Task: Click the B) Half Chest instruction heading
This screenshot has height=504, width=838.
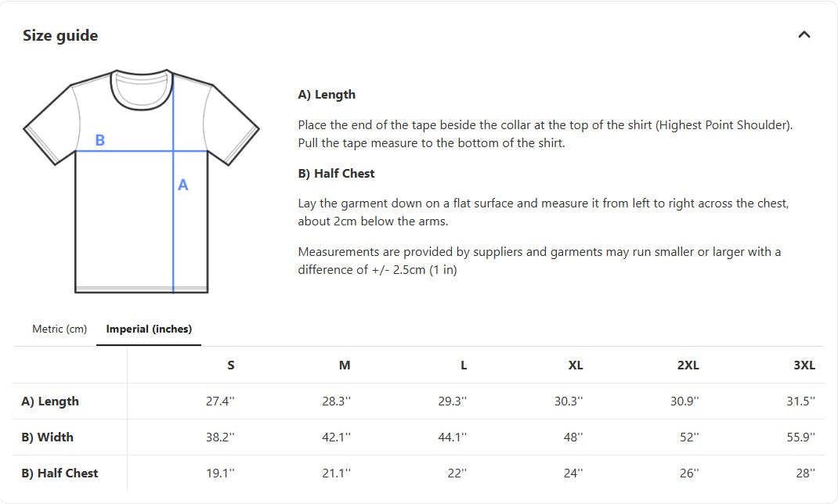Action: point(336,174)
